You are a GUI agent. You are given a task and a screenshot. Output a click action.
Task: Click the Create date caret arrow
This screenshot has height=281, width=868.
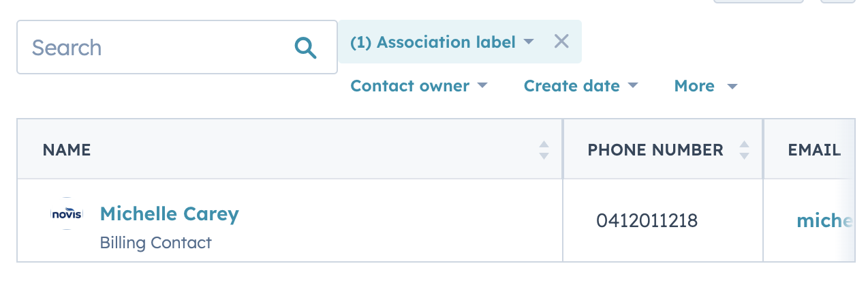point(632,86)
